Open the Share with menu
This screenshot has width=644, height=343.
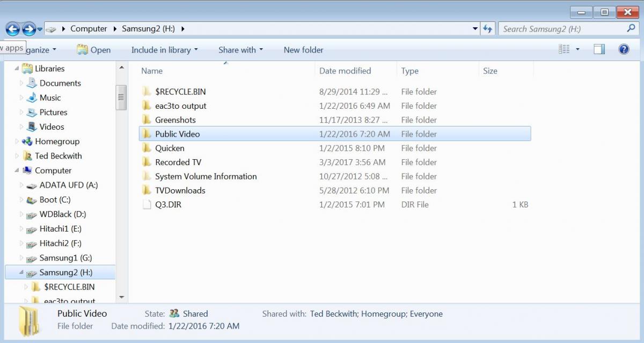coord(240,50)
